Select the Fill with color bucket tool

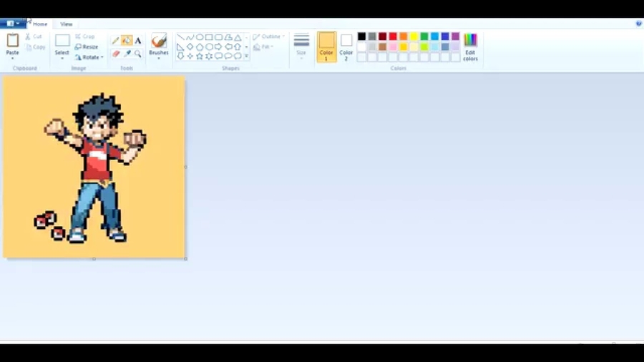pos(127,41)
